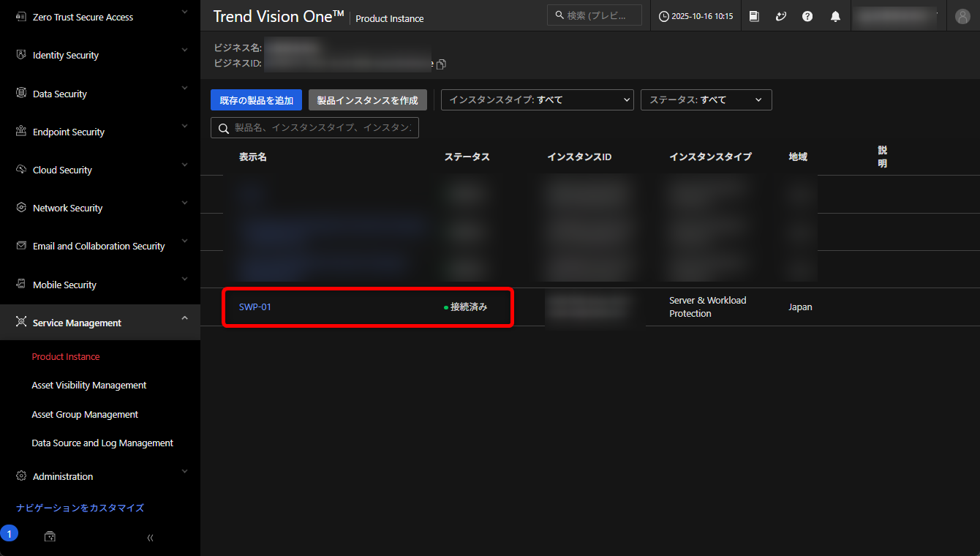Expand the Data Security chevron
Viewport: 980px width, 556px height.
[184, 88]
